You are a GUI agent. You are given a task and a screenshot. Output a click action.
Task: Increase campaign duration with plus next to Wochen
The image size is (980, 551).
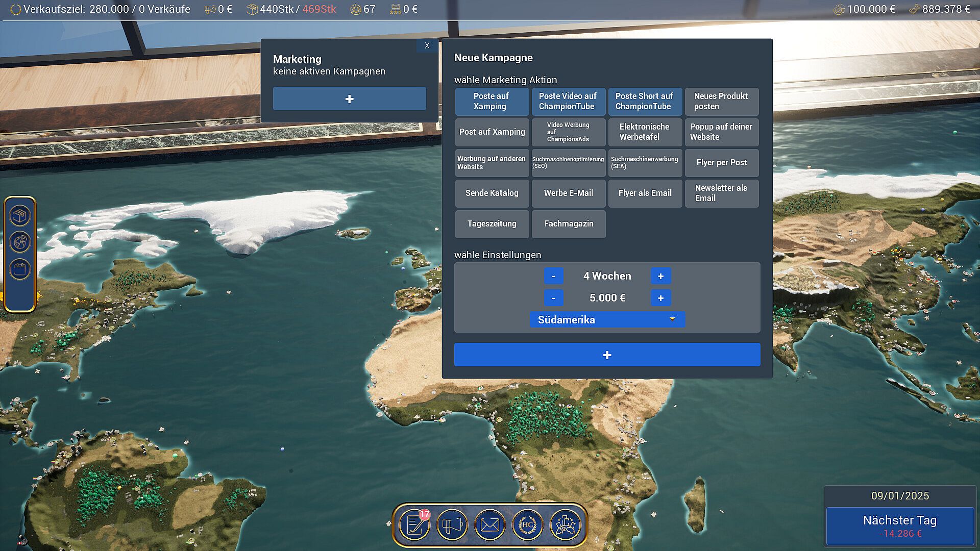(x=660, y=276)
